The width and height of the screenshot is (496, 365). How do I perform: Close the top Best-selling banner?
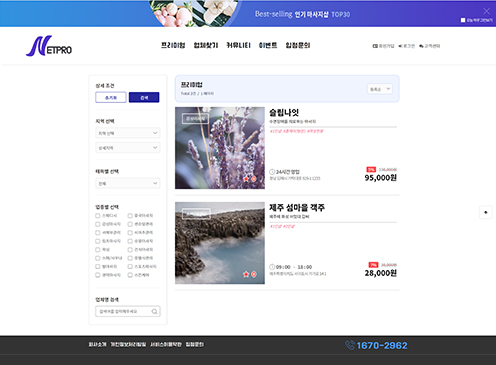point(486,11)
